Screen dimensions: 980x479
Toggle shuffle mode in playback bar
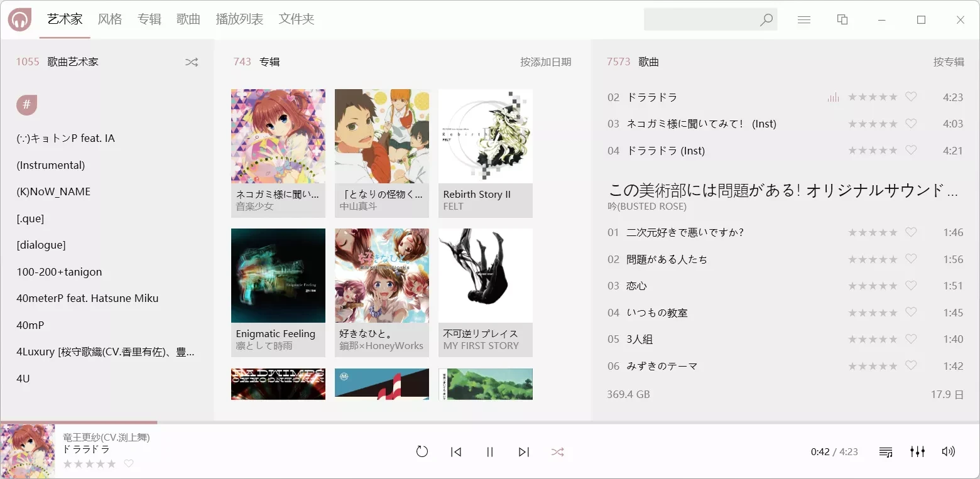tap(557, 452)
